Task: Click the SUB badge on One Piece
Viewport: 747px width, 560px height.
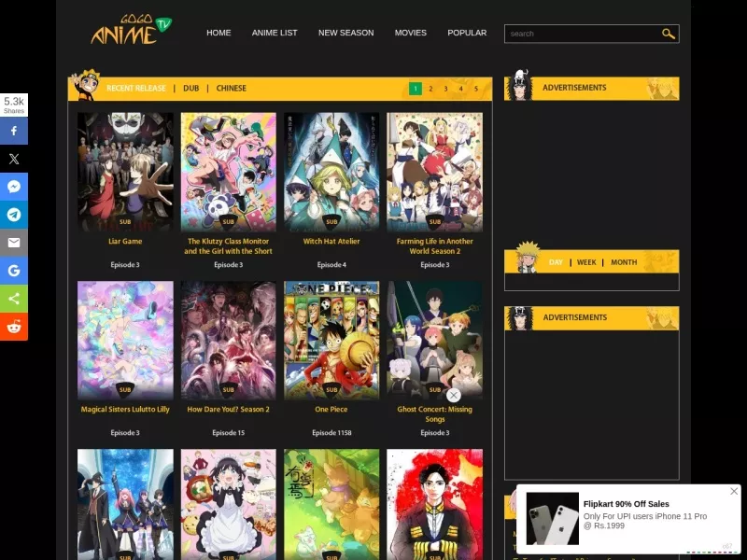Action: (331, 390)
